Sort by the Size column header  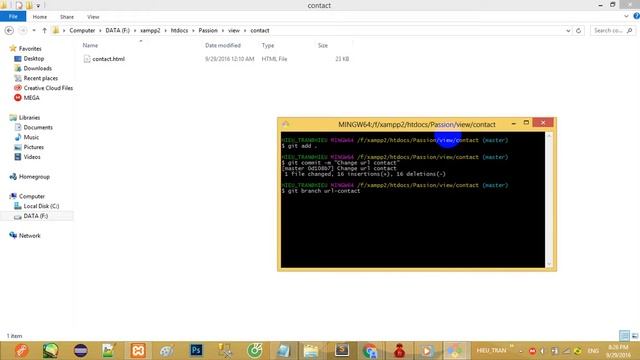(x=323, y=45)
